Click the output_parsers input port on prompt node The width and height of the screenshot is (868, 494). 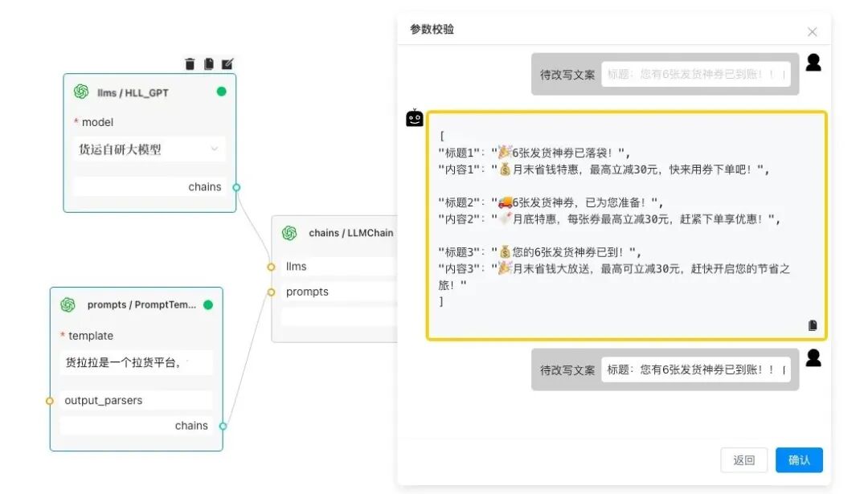coord(50,401)
